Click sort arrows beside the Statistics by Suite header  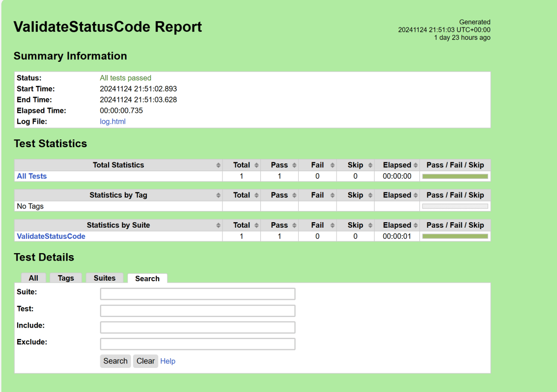[218, 225]
